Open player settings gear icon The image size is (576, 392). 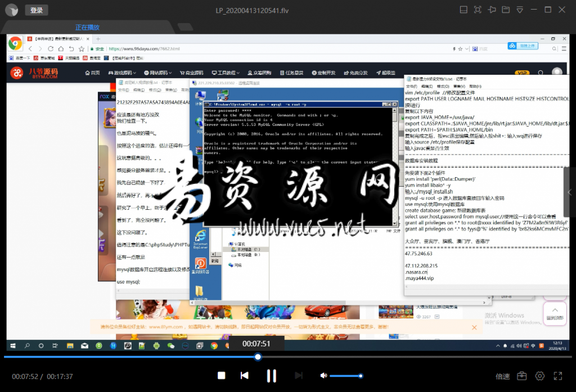(x=539, y=376)
